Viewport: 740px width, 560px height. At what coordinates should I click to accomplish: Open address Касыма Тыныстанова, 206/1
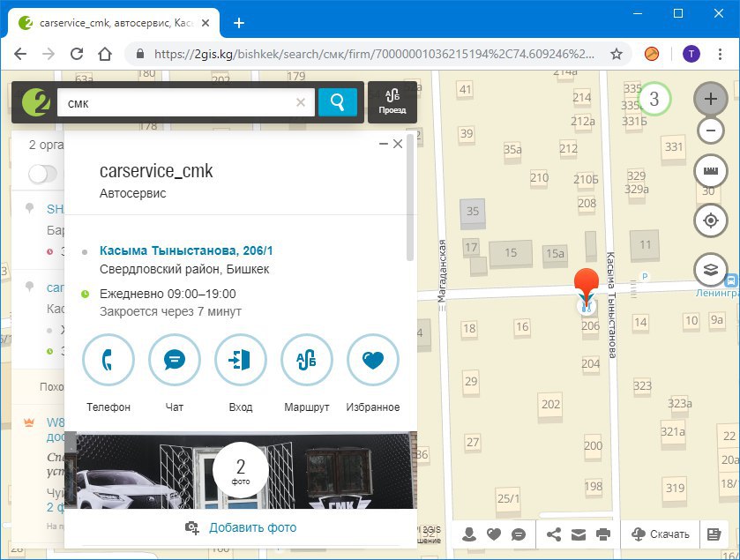pyautogui.click(x=186, y=250)
